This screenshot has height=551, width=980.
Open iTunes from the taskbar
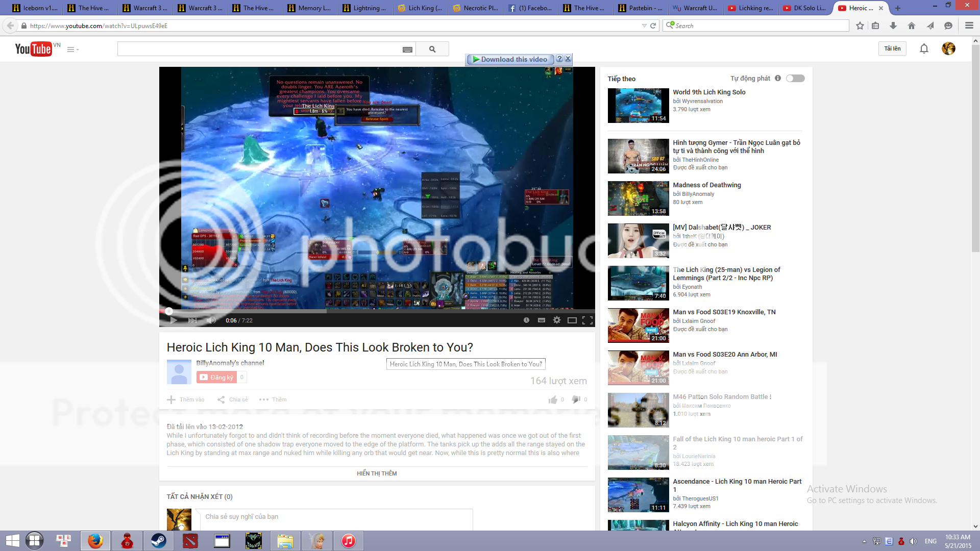tap(349, 541)
